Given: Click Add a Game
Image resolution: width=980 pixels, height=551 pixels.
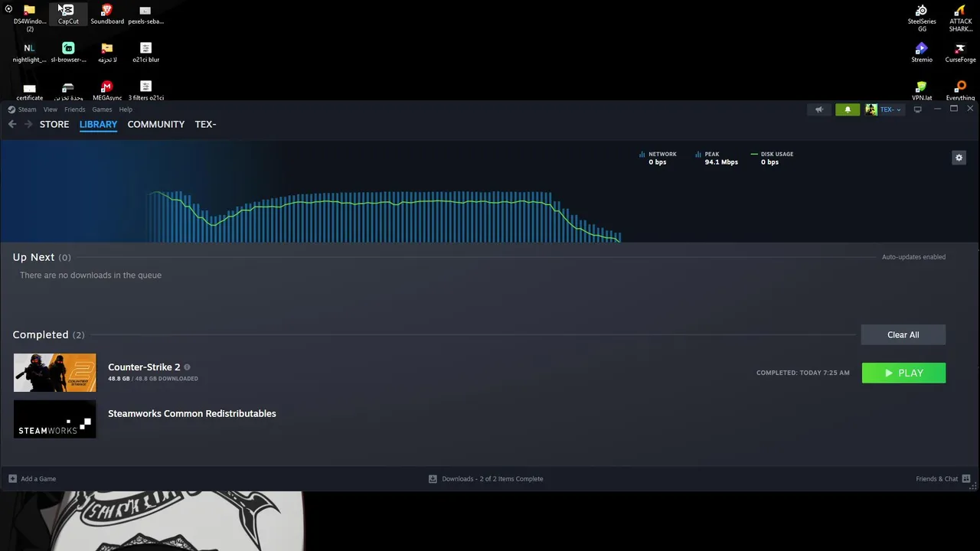Looking at the screenshot, I should pyautogui.click(x=32, y=479).
